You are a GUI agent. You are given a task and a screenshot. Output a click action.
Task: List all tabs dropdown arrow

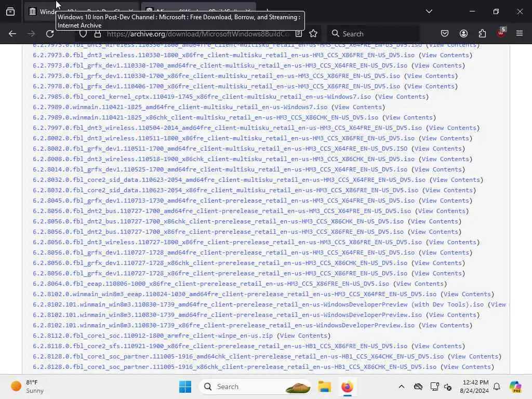click(x=429, y=11)
